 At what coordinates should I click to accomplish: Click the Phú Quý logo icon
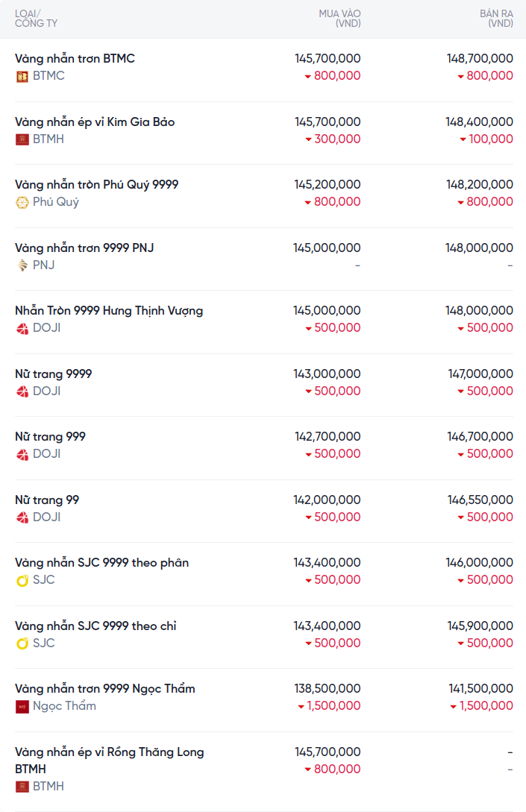coord(22,202)
